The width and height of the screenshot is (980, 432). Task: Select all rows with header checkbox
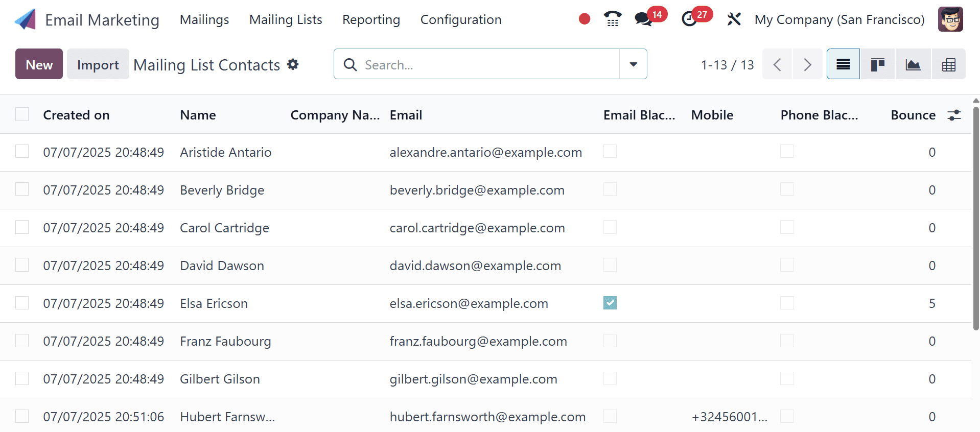point(22,114)
